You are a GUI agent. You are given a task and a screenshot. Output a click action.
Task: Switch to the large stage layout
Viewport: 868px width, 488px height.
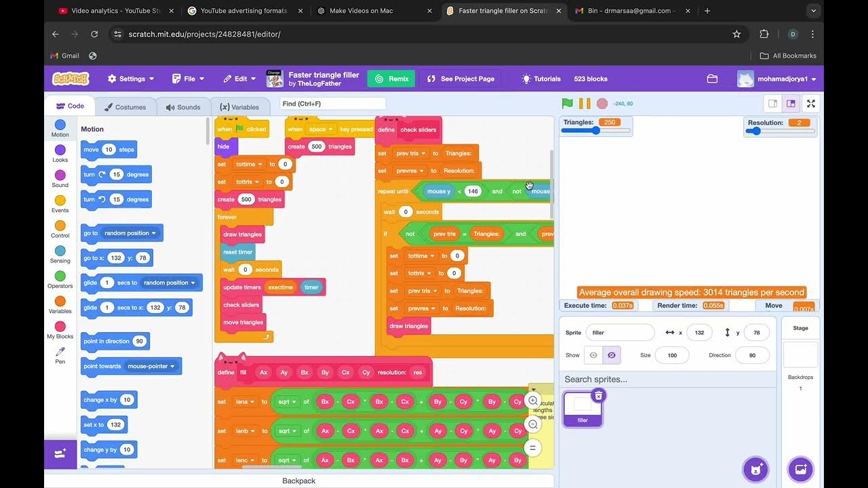pos(791,104)
